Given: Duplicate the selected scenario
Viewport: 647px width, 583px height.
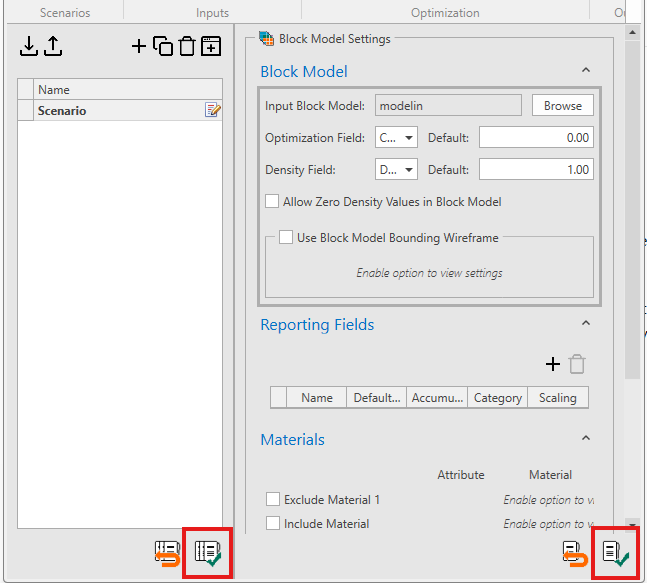Looking at the screenshot, I should click(163, 46).
